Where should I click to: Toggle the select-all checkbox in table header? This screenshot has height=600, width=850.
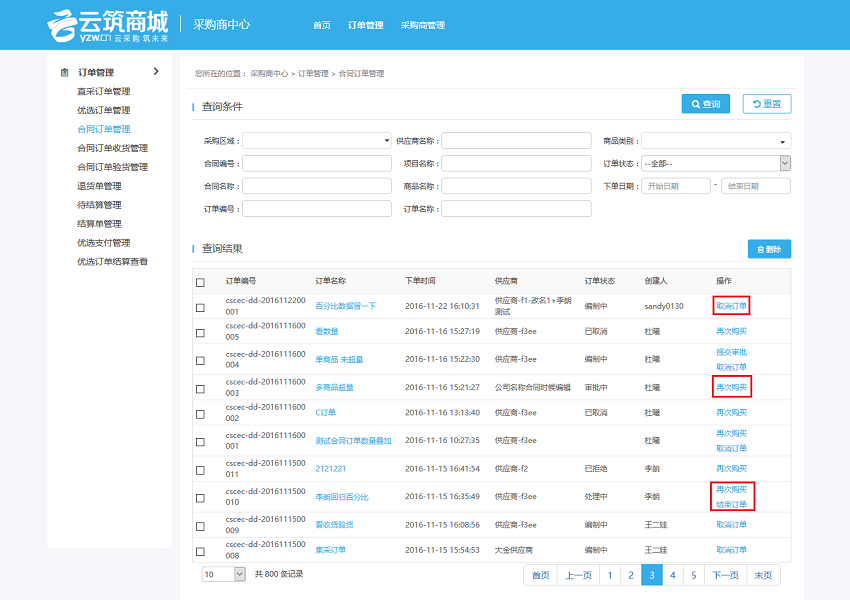[x=201, y=282]
